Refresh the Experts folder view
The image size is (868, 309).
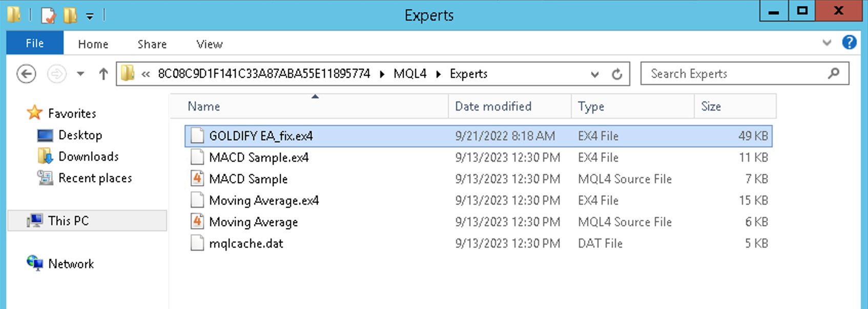pyautogui.click(x=617, y=74)
